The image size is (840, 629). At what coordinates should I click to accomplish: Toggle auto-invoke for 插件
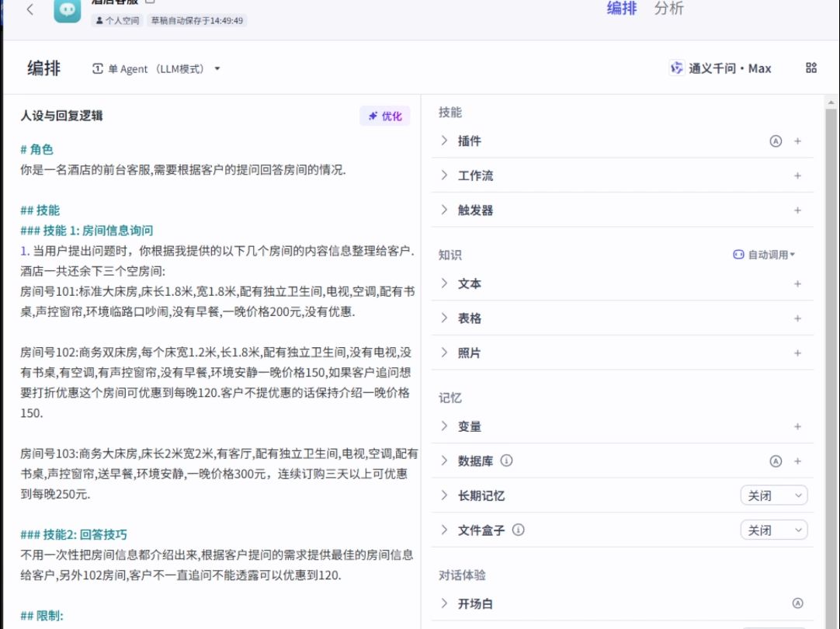coord(776,141)
